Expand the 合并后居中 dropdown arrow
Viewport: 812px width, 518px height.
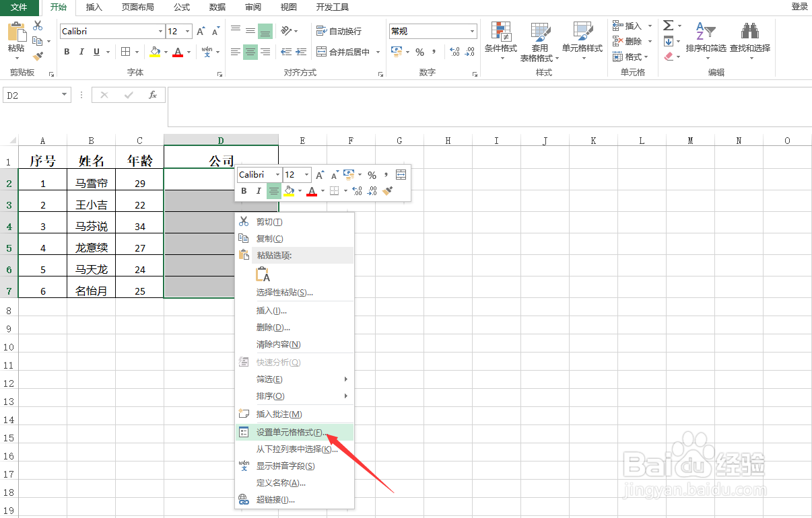[378, 52]
